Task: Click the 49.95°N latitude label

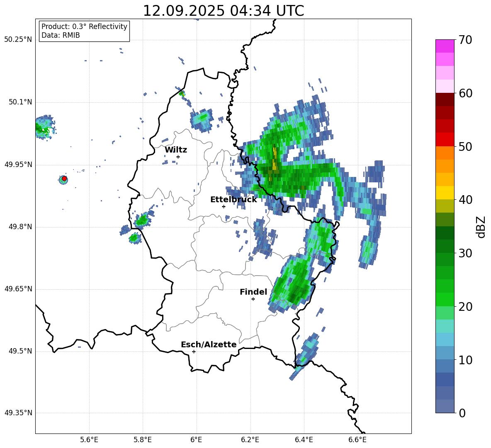Action: (x=18, y=165)
